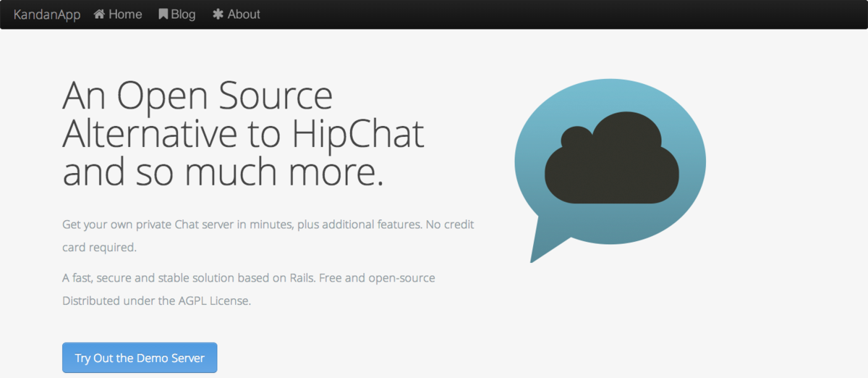Image resolution: width=868 pixels, height=378 pixels.
Task: Click the bookmark icon beside Blog
Action: point(163,14)
